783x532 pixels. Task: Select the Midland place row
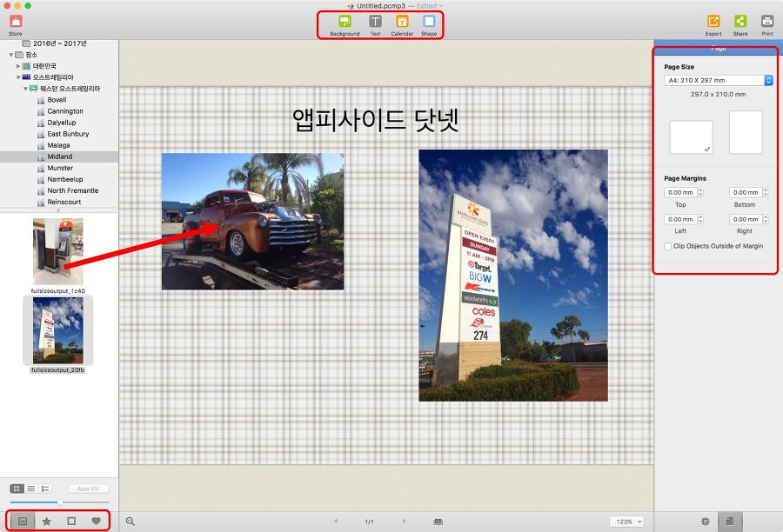click(x=59, y=156)
